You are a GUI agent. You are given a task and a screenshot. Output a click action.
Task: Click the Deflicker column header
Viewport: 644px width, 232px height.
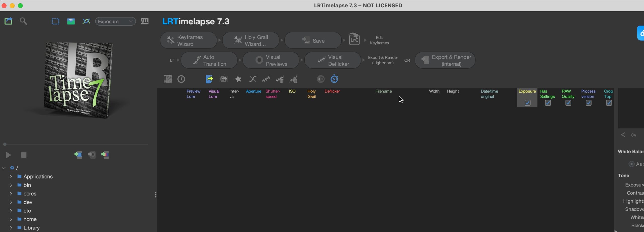point(332,91)
